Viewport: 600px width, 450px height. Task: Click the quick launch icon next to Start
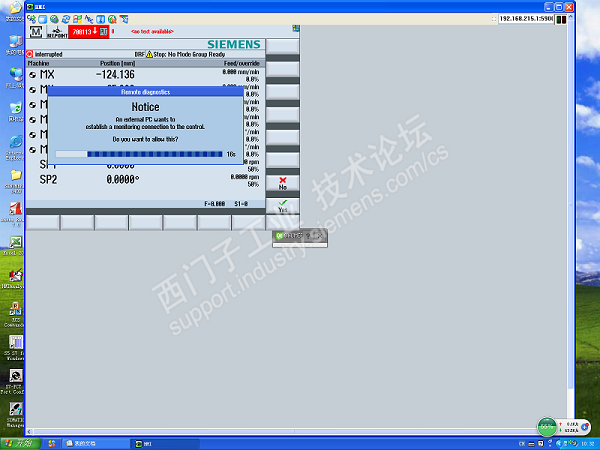pos(52,443)
